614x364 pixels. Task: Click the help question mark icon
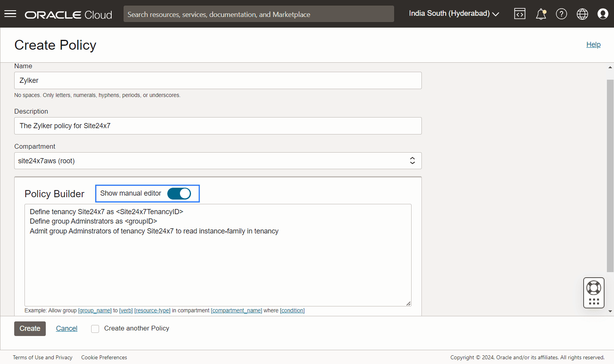pos(561,14)
